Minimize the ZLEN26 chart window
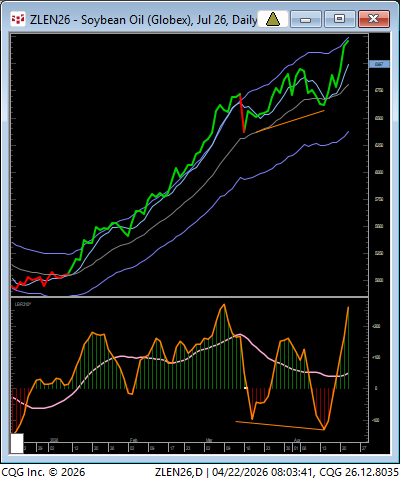400x480 pixels. (305, 19)
